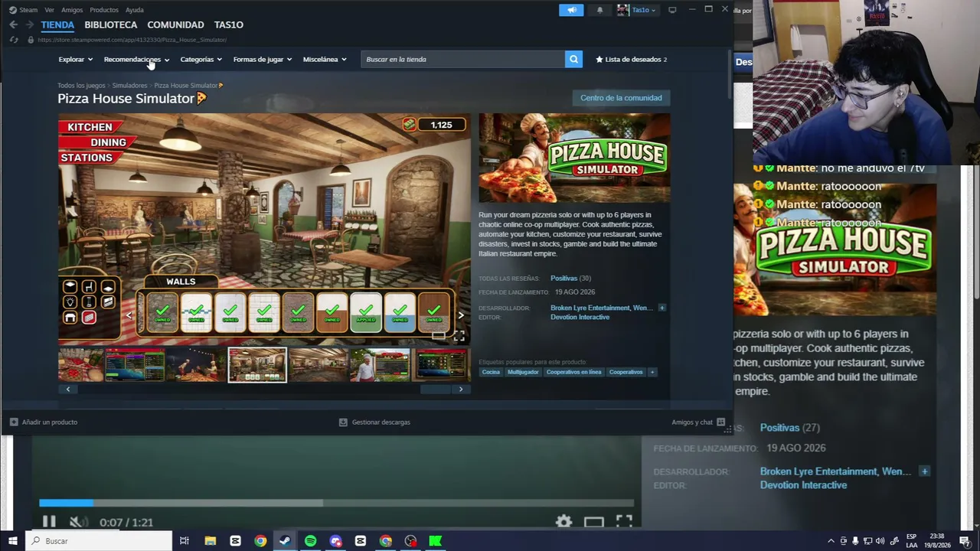Open the video player settings gear

pos(563,522)
